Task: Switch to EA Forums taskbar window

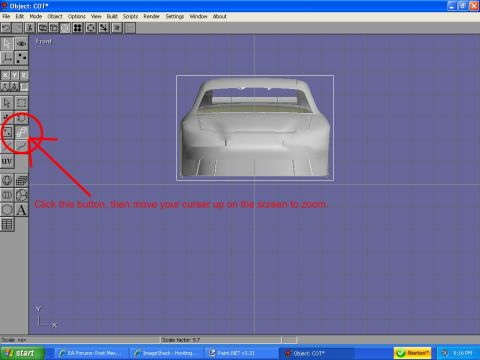Action: coord(92,353)
